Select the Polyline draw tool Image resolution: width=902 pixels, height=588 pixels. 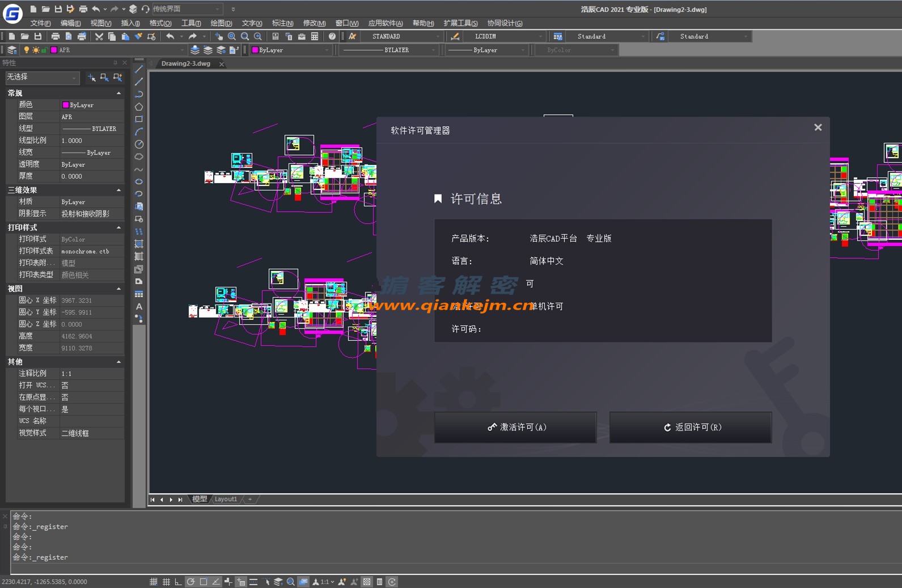pos(139,94)
